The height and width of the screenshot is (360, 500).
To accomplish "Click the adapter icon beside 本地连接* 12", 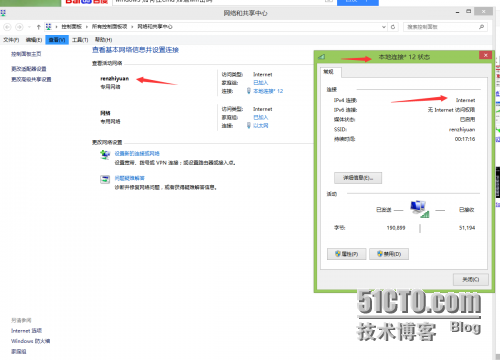I will 249,91.
